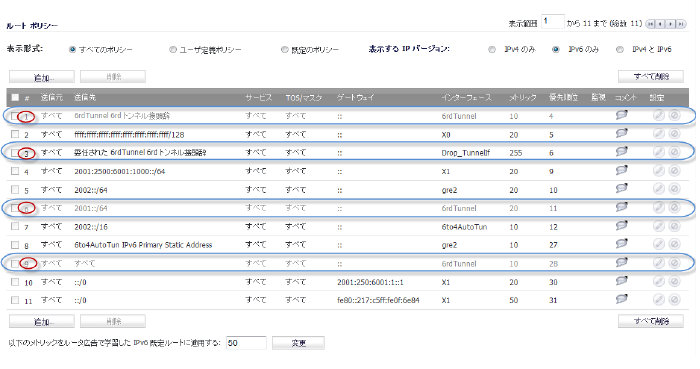Click edit pencil icon for route 2
Image resolution: width=700 pixels, height=369 pixels.
[658, 134]
